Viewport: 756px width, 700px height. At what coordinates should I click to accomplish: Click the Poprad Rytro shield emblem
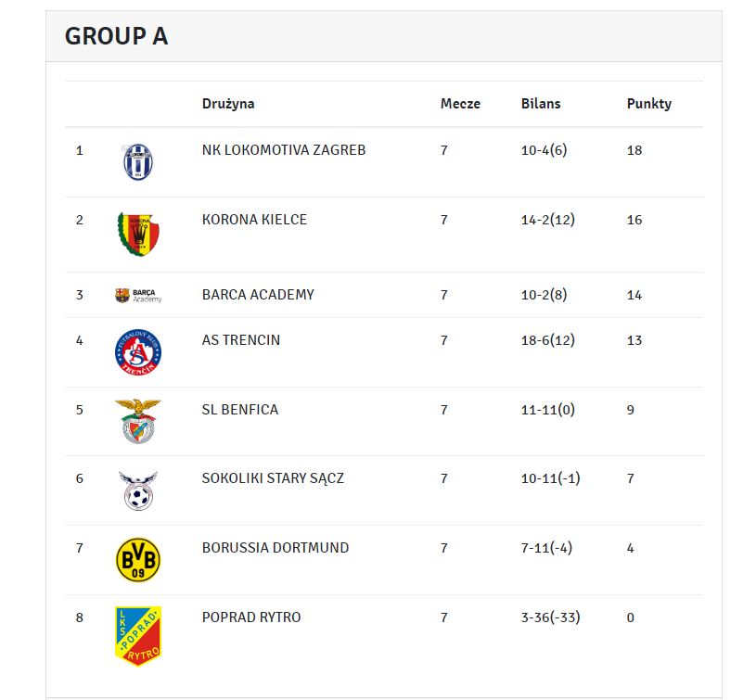click(x=138, y=636)
